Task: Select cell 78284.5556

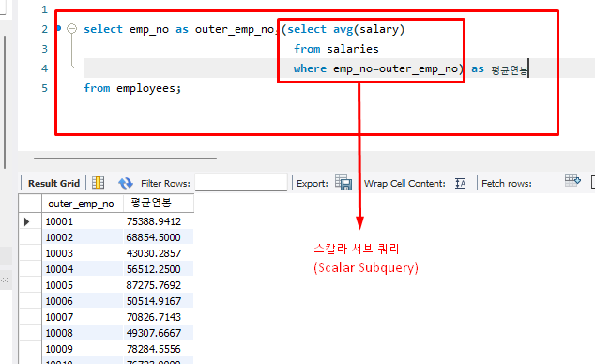Action: [159, 349]
